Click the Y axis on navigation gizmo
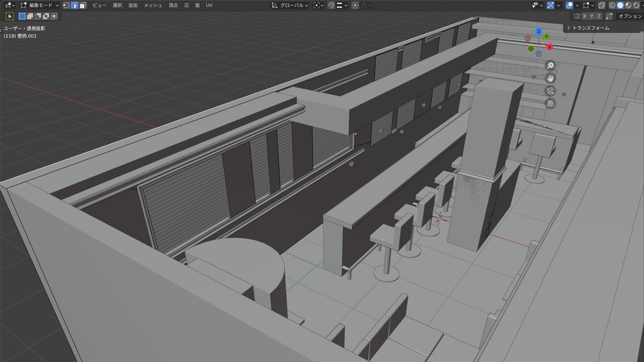The image size is (644, 362). 547,37
